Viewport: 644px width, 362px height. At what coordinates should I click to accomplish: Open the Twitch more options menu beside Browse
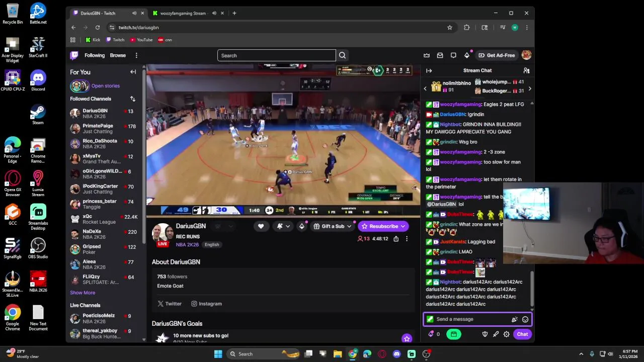pyautogui.click(x=136, y=55)
